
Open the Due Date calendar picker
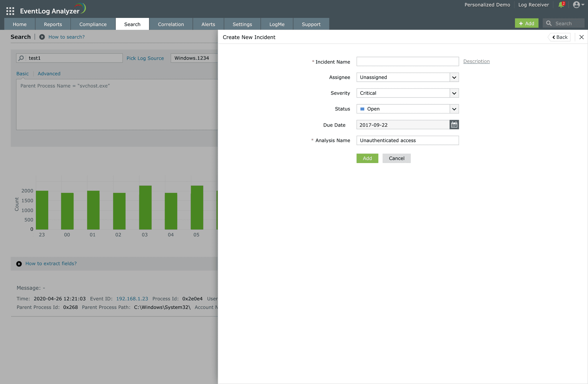pyautogui.click(x=454, y=125)
